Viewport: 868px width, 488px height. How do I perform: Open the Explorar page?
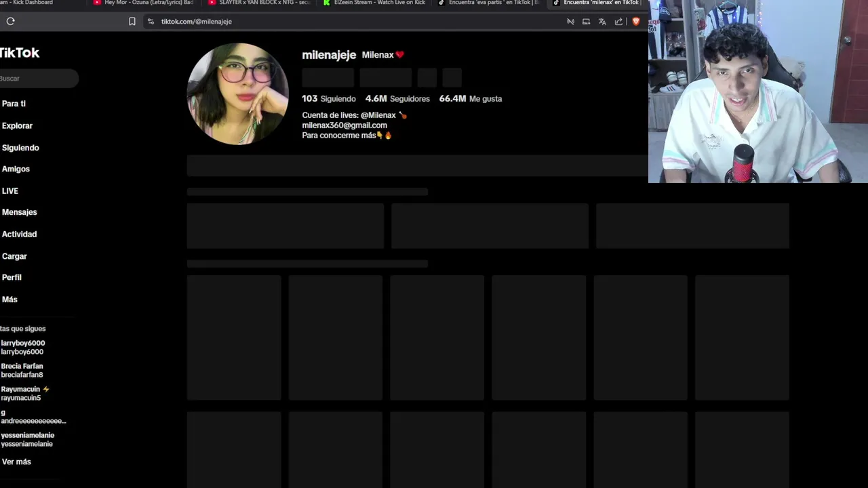[x=17, y=125]
